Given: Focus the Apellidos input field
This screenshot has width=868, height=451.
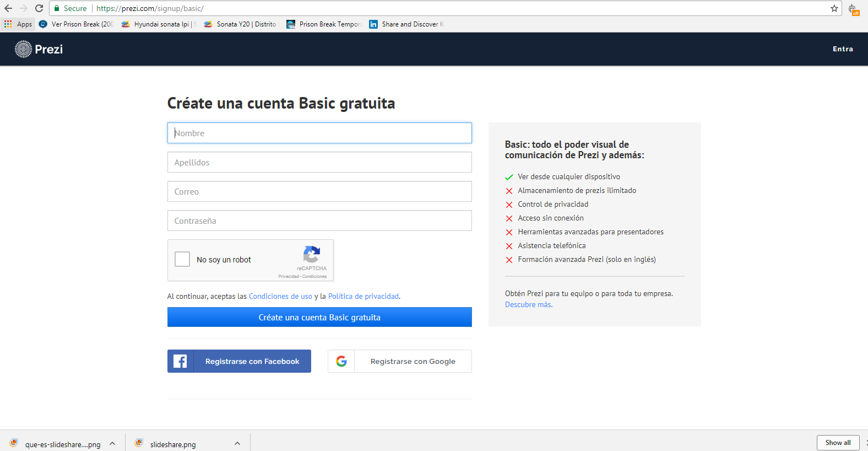Looking at the screenshot, I should pos(319,162).
